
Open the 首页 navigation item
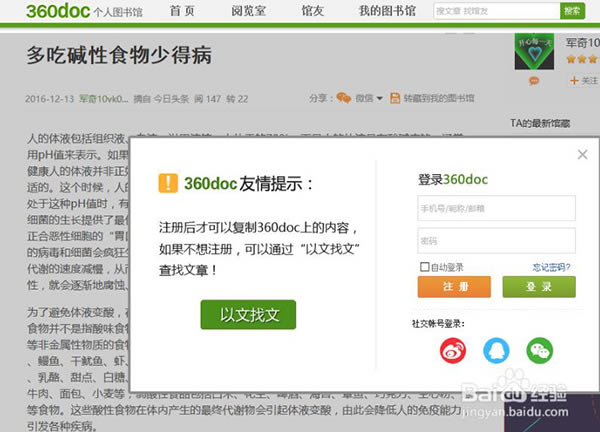(182, 11)
